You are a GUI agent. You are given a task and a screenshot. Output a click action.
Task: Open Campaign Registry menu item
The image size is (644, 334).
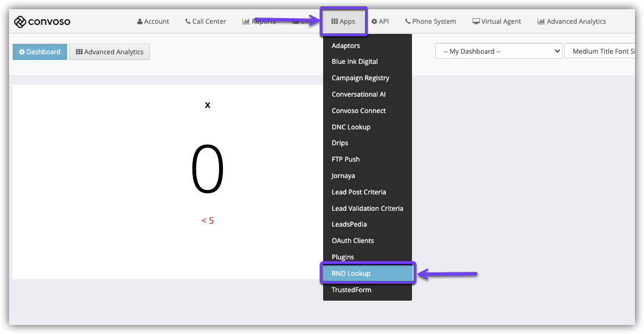(x=360, y=78)
